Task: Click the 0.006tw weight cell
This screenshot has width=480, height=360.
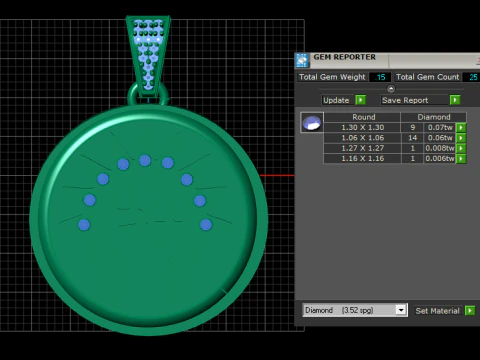Action: [440, 159]
